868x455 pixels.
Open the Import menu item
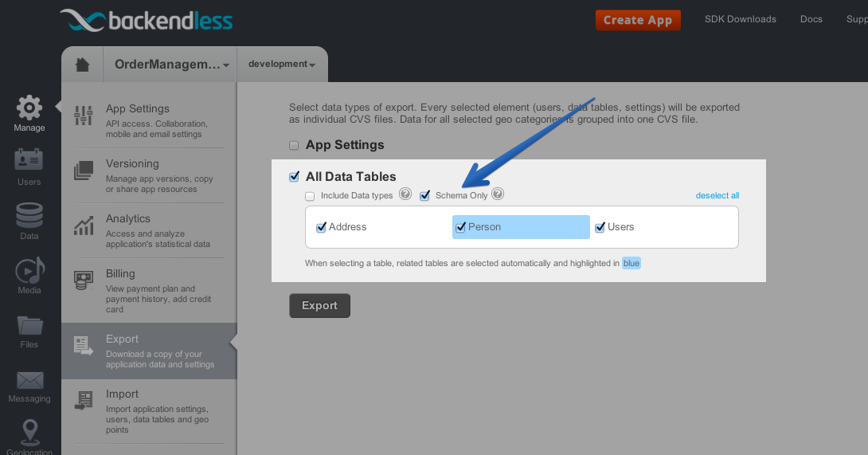click(150, 411)
